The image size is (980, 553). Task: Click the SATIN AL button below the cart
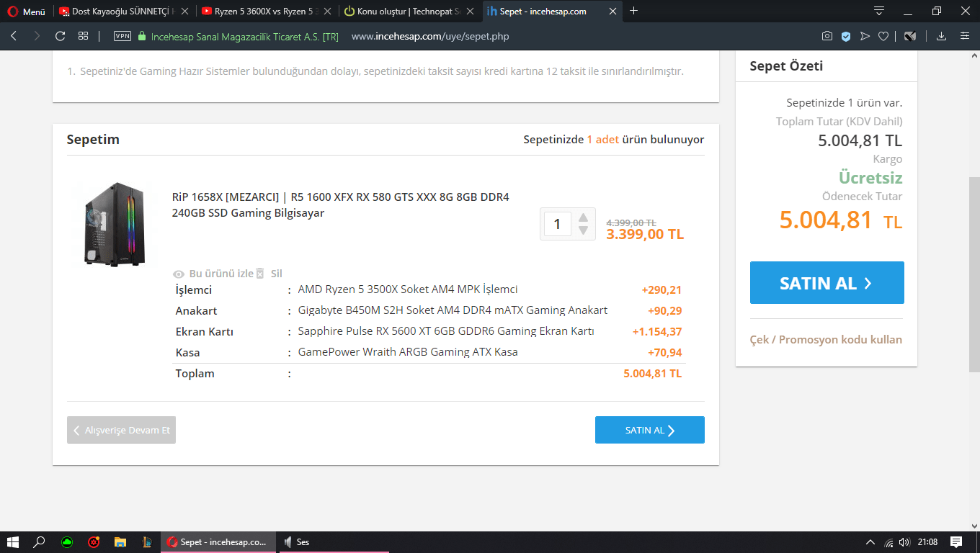click(650, 430)
